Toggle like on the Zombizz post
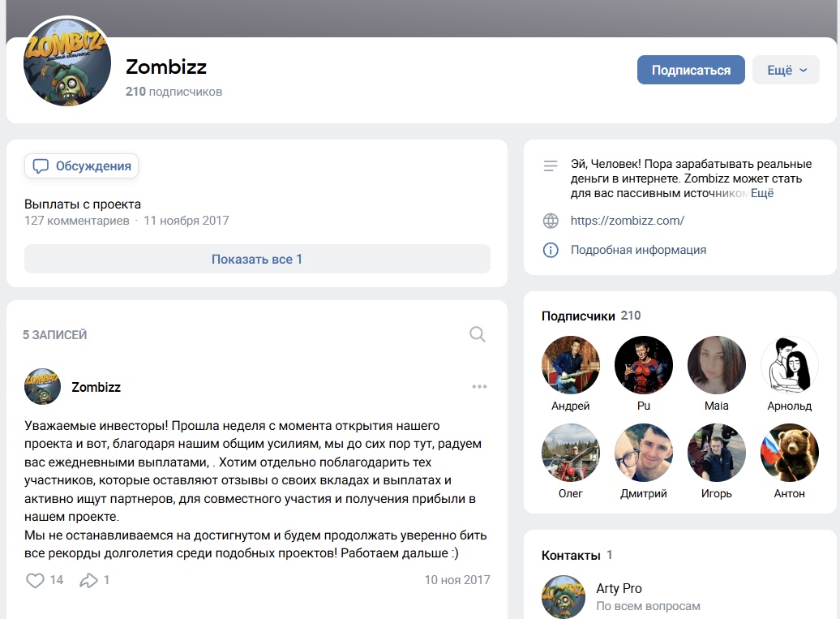This screenshot has width=840, height=619. click(34, 580)
